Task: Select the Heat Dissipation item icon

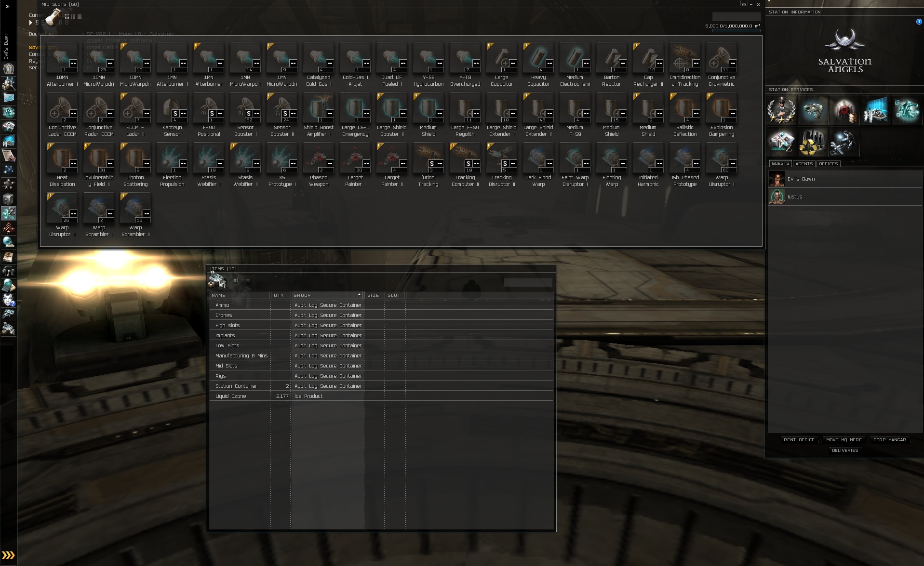Action: click(x=62, y=158)
